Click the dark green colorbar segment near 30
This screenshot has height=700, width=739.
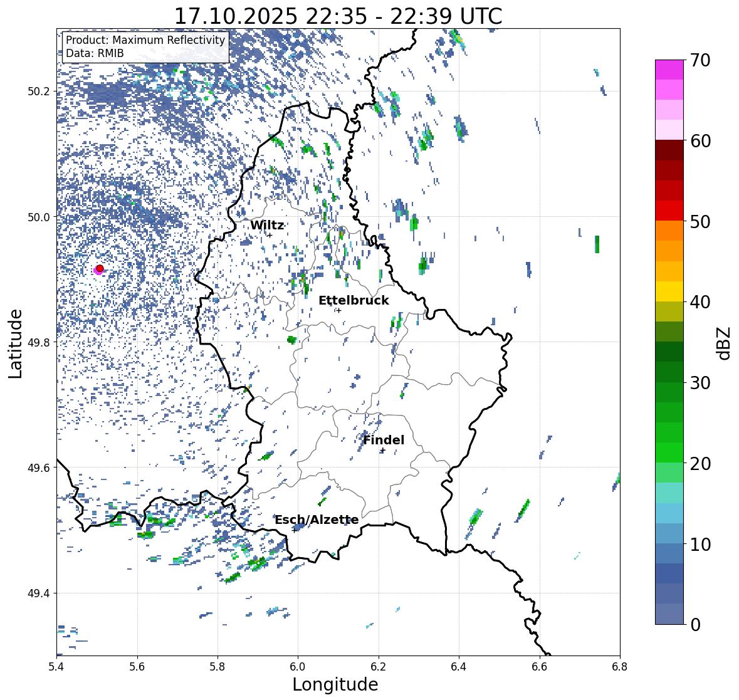[669, 372]
